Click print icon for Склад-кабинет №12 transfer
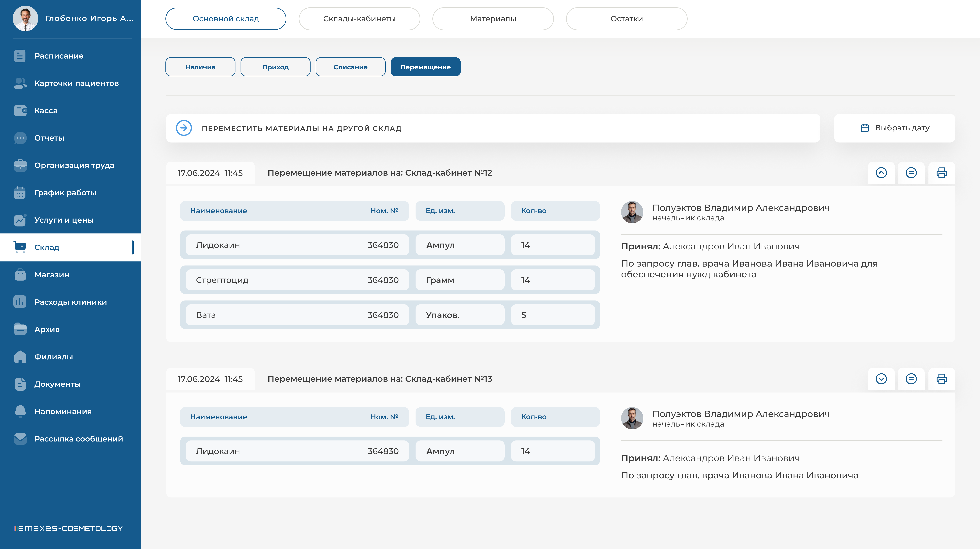Viewport: 980px width, 549px height. pos(941,173)
